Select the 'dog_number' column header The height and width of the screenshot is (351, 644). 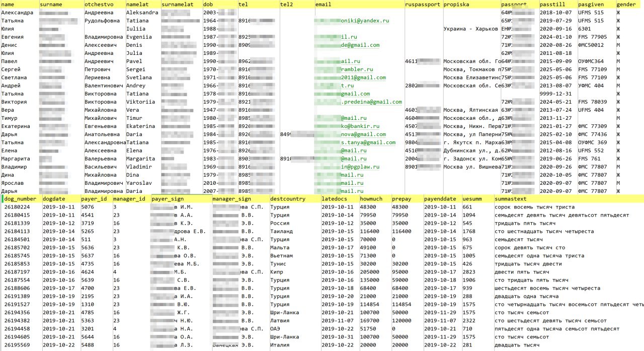pos(21,199)
